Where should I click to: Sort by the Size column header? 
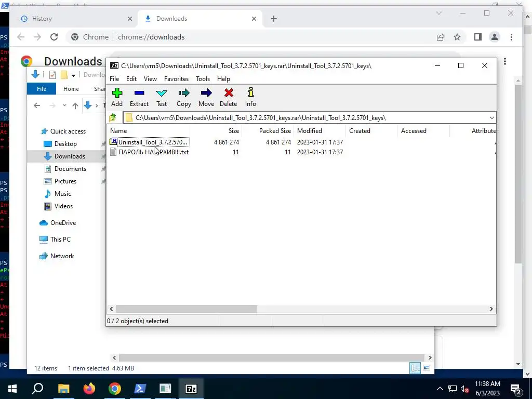click(x=216, y=130)
